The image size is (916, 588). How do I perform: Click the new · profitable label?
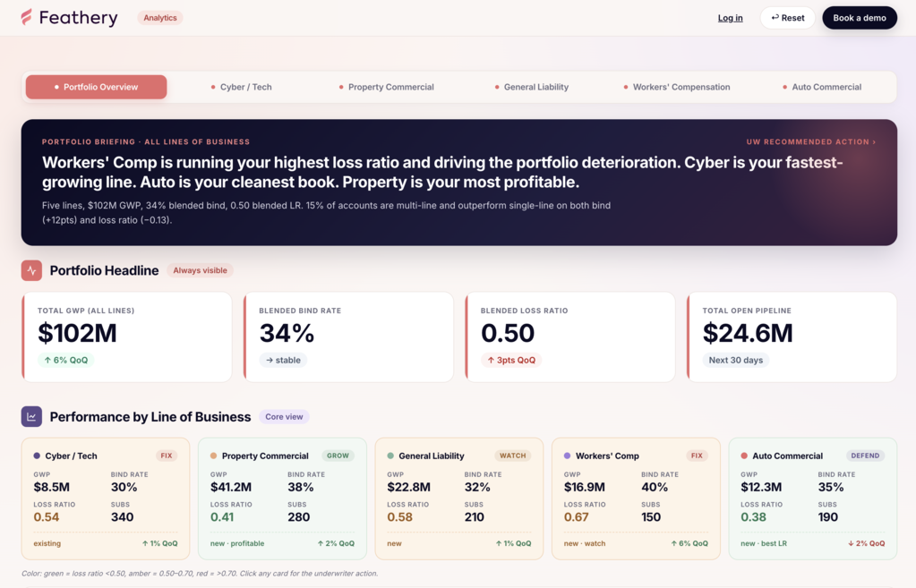point(237,543)
